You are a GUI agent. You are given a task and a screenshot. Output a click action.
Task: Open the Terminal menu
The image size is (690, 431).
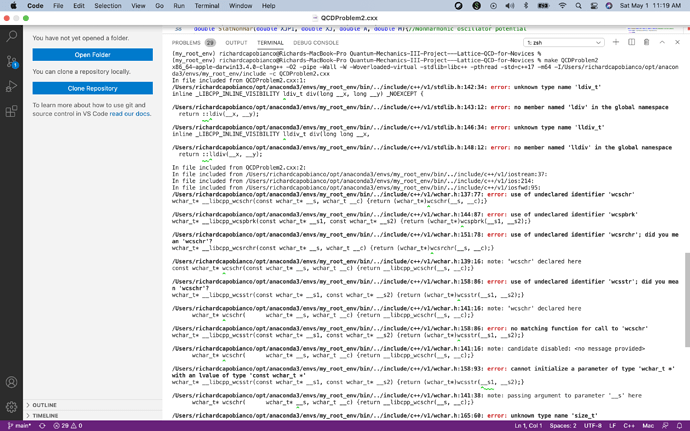pos(207,6)
